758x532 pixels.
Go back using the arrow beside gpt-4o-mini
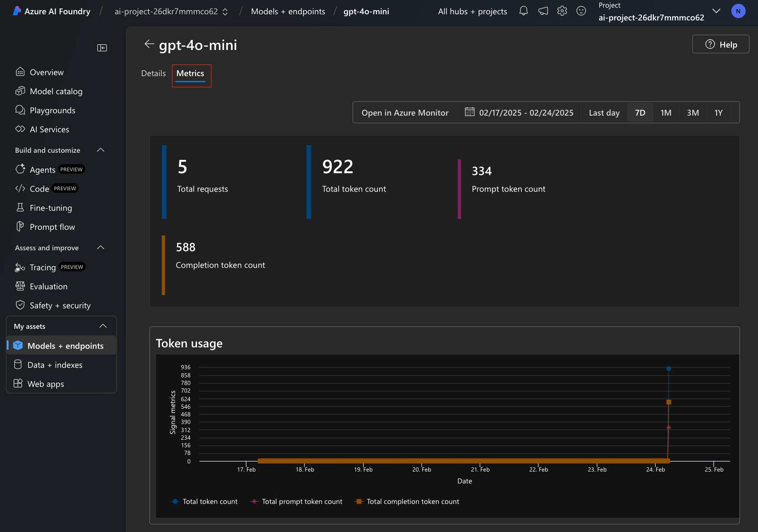point(149,44)
